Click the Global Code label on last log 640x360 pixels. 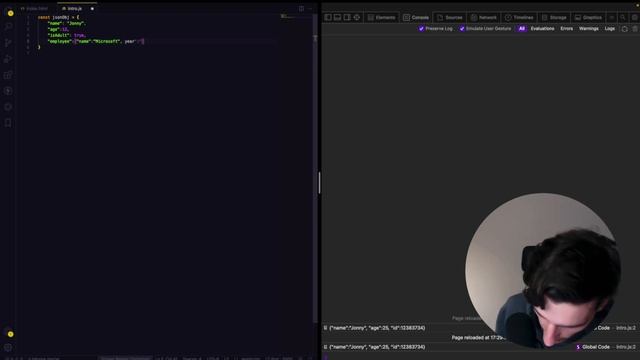click(x=596, y=347)
